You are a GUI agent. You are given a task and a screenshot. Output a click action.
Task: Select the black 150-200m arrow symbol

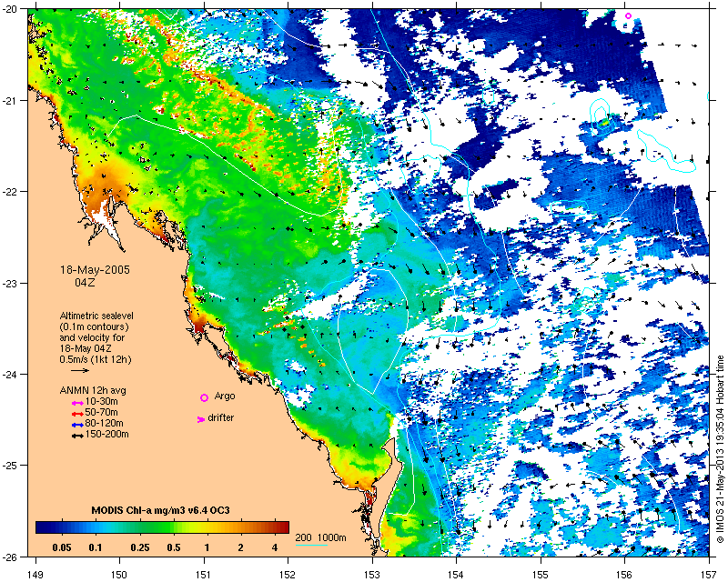point(77,436)
